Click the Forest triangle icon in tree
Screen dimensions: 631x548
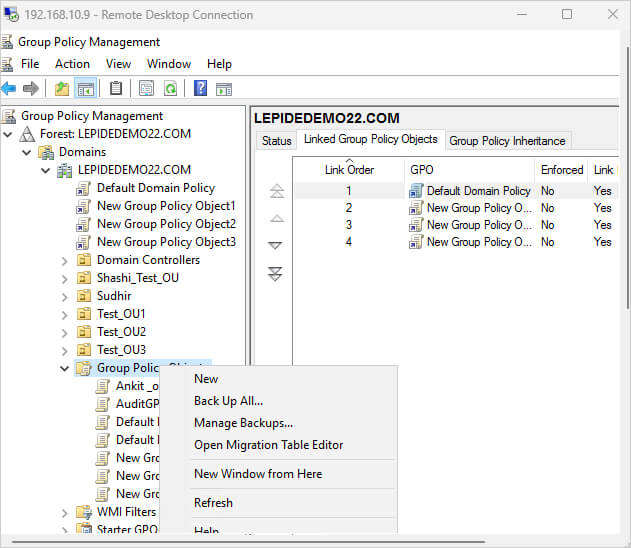point(27,134)
